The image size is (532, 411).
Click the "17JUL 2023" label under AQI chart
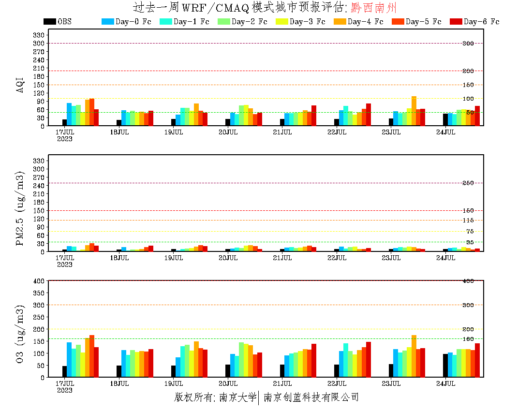tap(64, 135)
